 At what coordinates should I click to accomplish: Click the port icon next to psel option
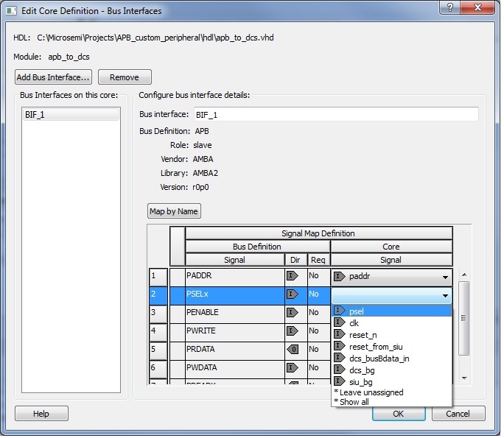click(340, 312)
